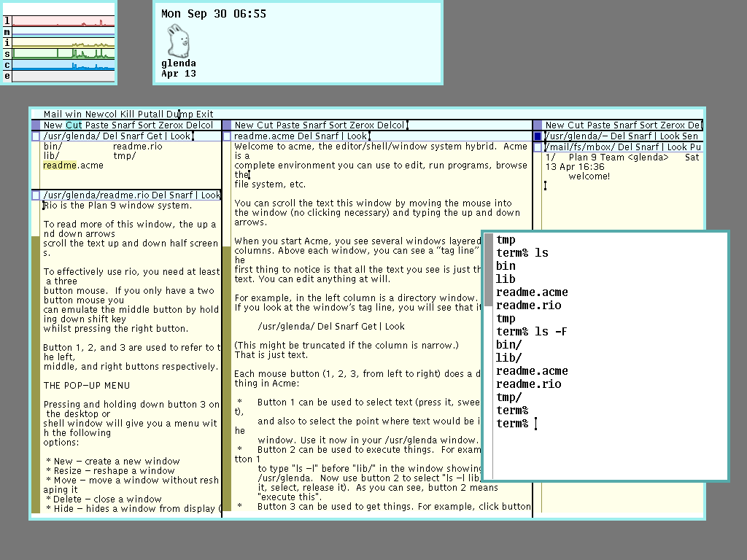Click the 'c' context graph label in stats
Image resolution: width=747 pixels, height=560 pixels.
point(7,65)
